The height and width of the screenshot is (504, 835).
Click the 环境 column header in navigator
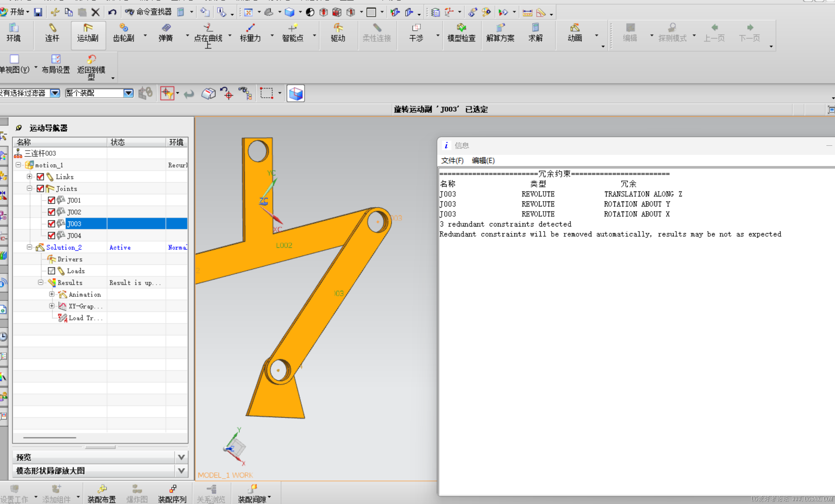pyautogui.click(x=177, y=142)
